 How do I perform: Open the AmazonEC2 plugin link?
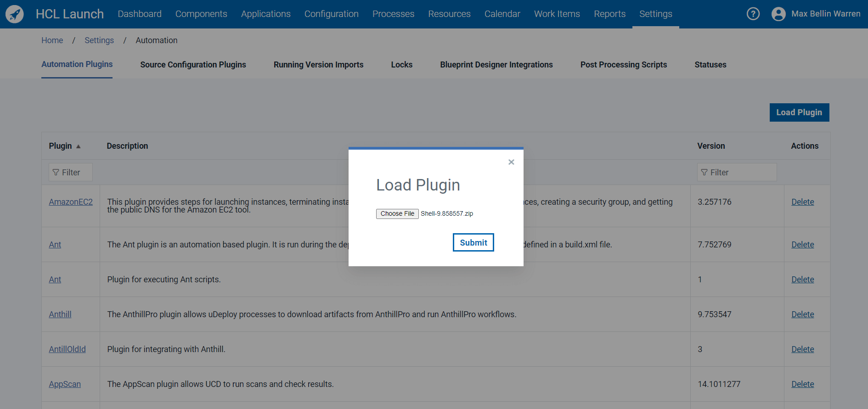pos(71,202)
